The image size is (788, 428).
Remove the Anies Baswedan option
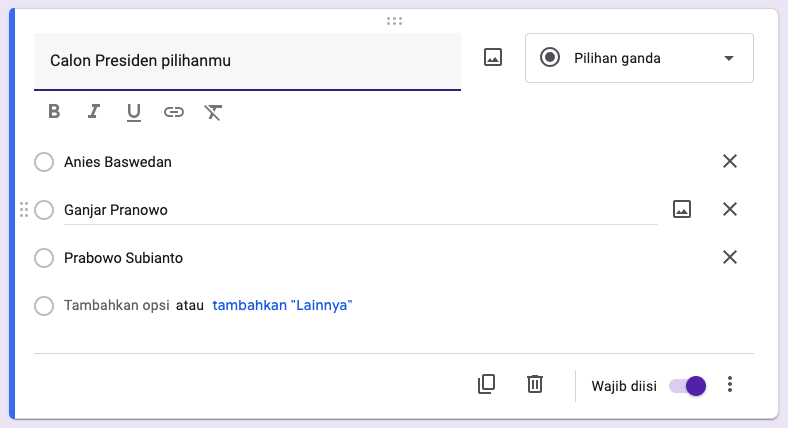pyautogui.click(x=730, y=161)
